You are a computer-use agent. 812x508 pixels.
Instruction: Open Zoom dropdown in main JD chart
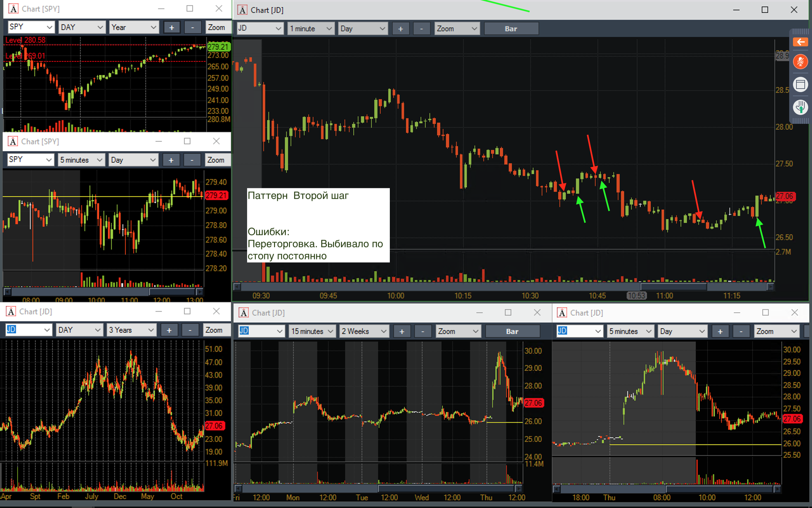pos(457,29)
